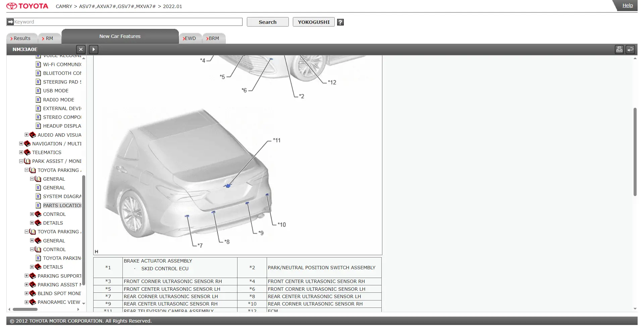This screenshot has height=329, width=644.
Task: Click the main content vertical scrollbar thumb
Action: coord(635,152)
